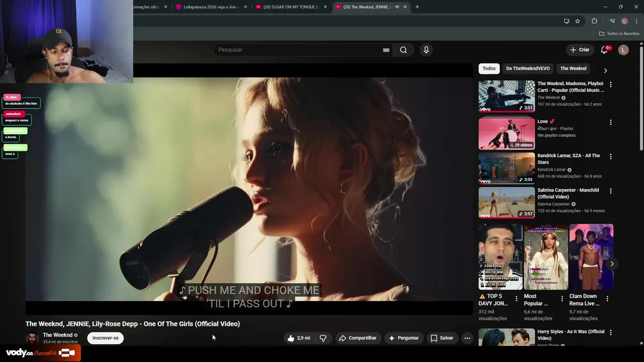Open Compartilhar share dialog

click(358, 338)
